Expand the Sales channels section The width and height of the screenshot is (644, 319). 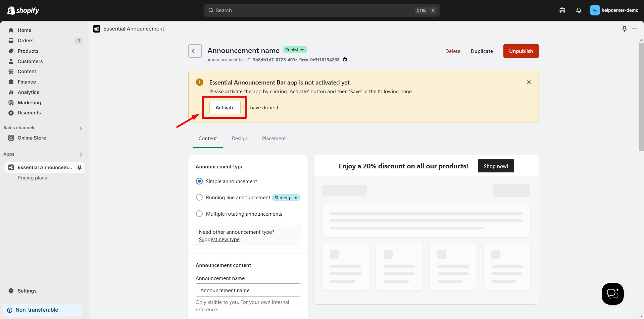(x=81, y=128)
